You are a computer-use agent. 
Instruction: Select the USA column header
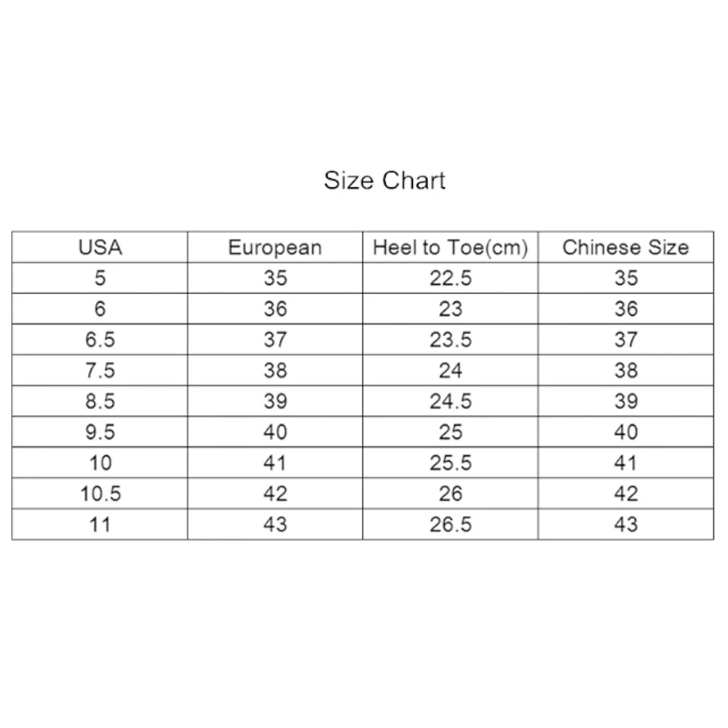(x=100, y=248)
